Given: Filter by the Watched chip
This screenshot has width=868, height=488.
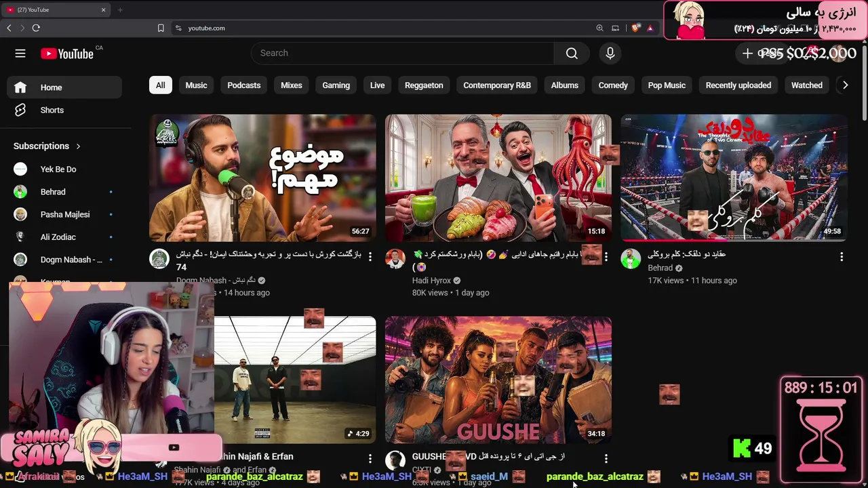Looking at the screenshot, I should pos(807,85).
